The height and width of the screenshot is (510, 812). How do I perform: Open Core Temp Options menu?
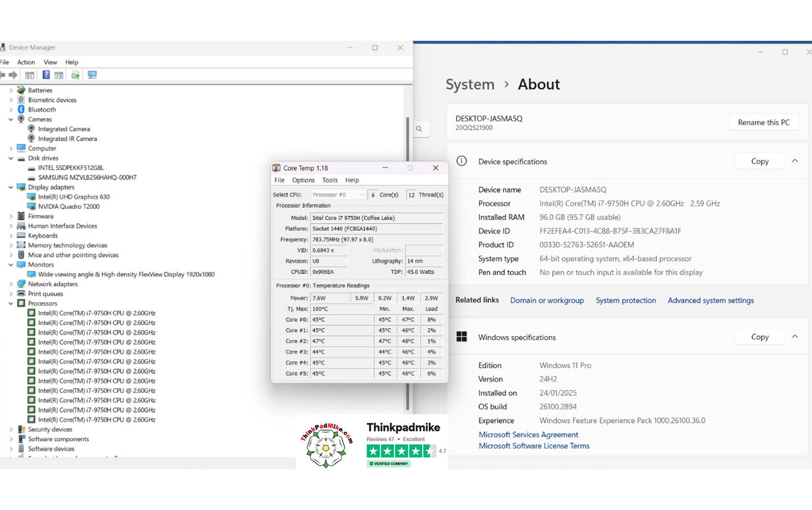pyautogui.click(x=303, y=180)
